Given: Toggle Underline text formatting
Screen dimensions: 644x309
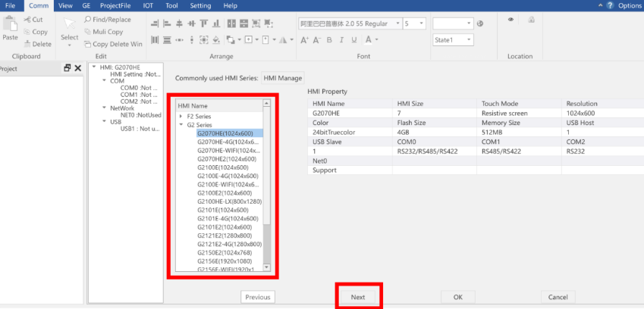Looking at the screenshot, I should (354, 39).
